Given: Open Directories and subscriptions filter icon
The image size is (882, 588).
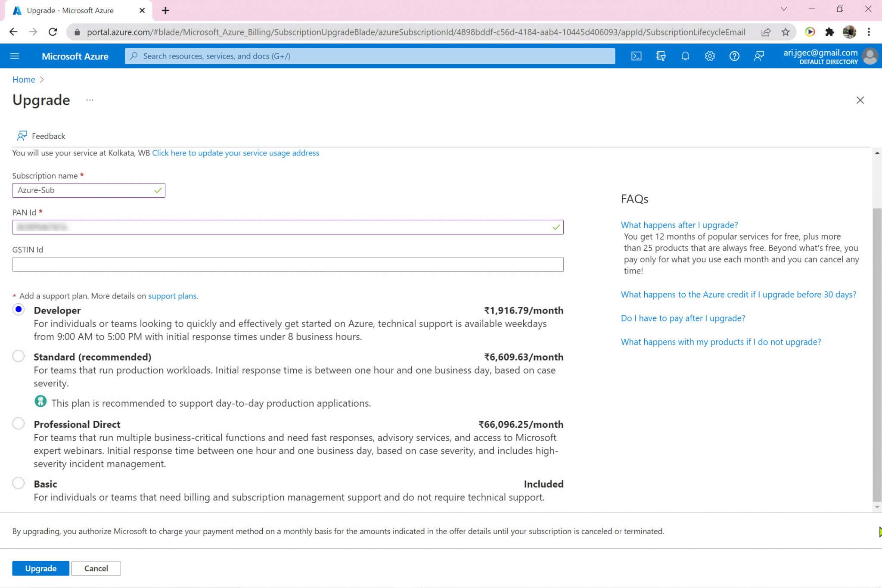Looking at the screenshot, I should click(661, 56).
